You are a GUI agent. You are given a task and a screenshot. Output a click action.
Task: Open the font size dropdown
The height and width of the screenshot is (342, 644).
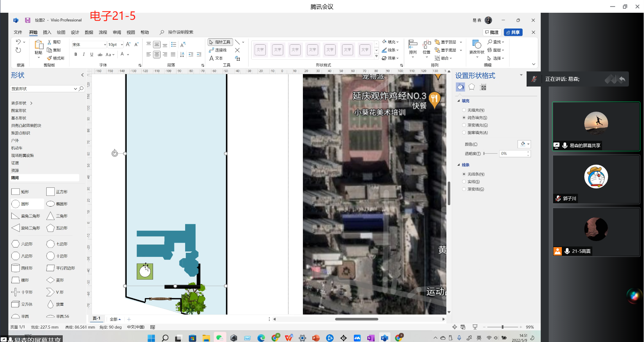click(x=122, y=45)
